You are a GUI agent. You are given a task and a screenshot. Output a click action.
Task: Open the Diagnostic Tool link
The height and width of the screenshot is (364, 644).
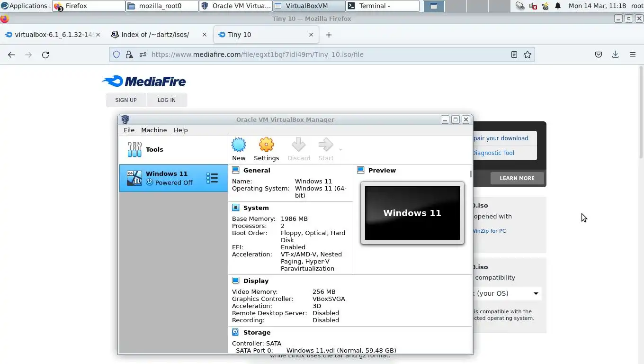point(493,153)
